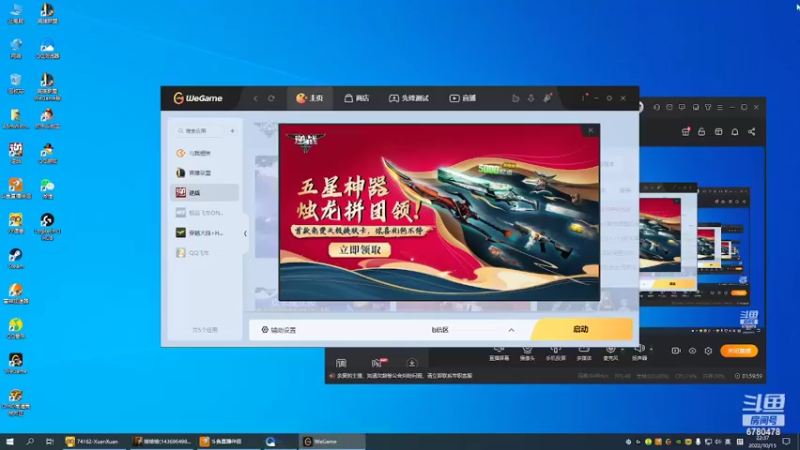This screenshot has width=800, height=450.
Task: Close the 逆战 promotional popup
Action: tap(590, 131)
